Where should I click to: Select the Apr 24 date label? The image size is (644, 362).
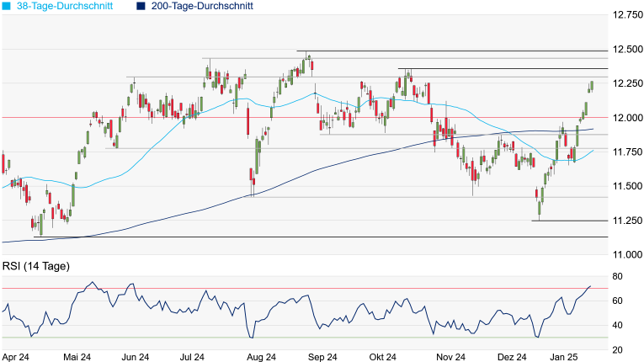coord(17,357)
